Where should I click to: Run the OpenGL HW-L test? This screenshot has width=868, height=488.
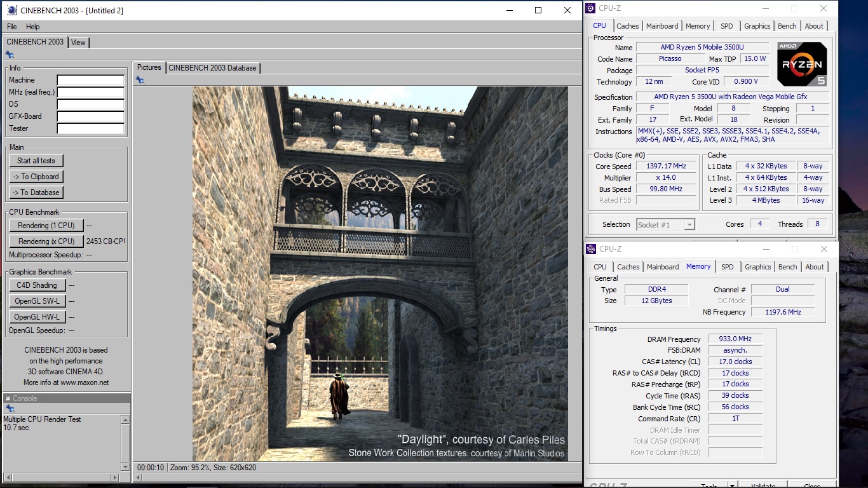[x=37, y=317]
